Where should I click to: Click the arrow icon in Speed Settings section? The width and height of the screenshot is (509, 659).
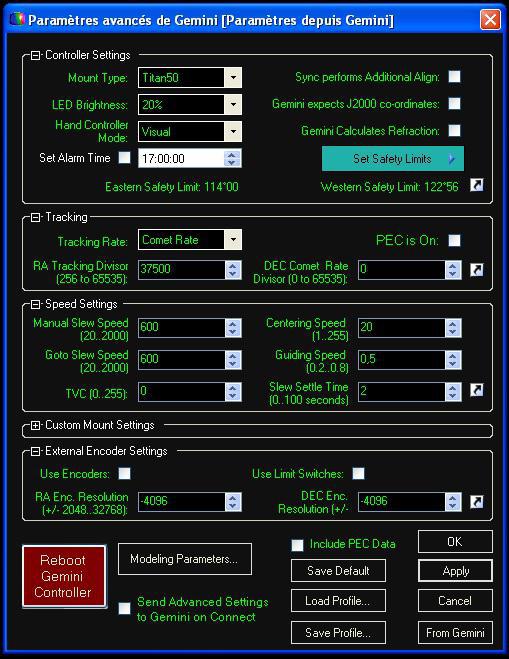point(476,390)
